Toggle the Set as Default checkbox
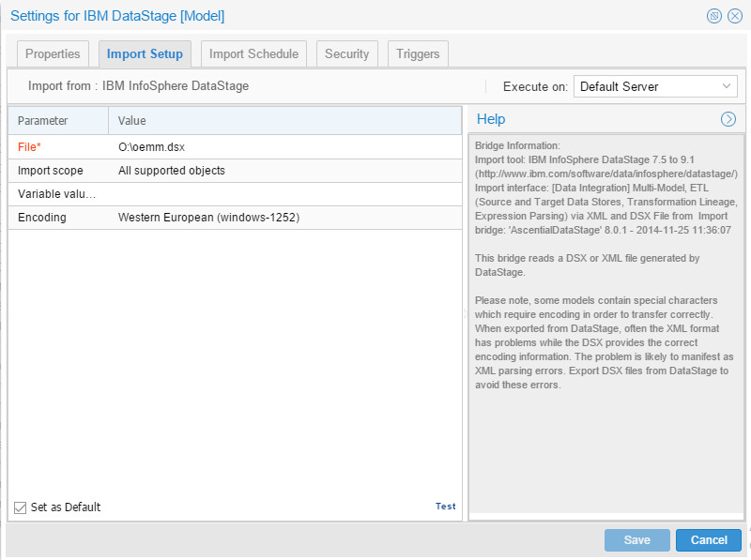The width and height of the screenshot is (751, 560). click(20, 507)
